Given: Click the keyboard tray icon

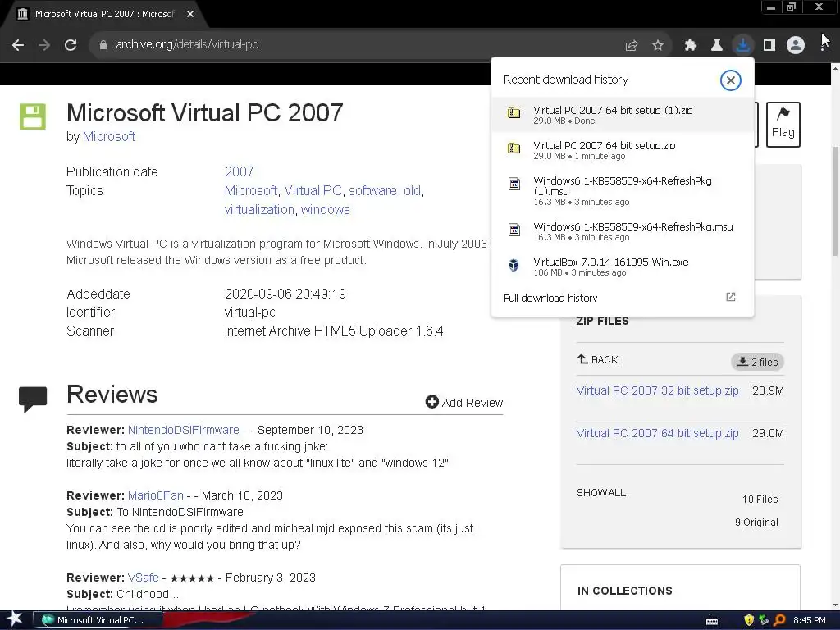Looking at the screenshot, I should [712, 621].
